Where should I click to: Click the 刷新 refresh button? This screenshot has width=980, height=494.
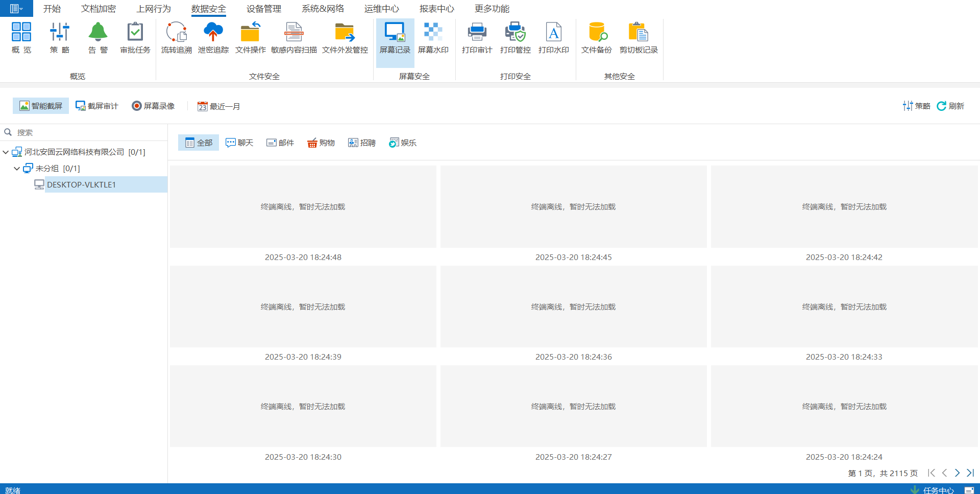click(950, 106)
